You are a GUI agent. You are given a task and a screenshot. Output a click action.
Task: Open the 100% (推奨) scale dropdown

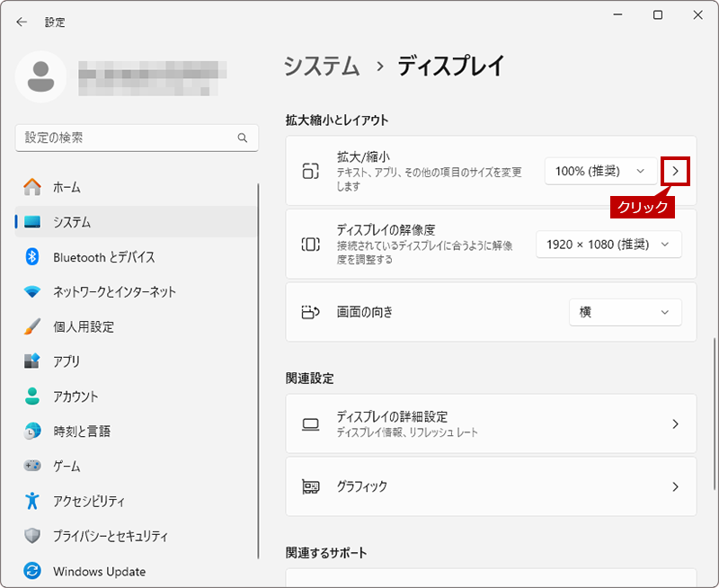[x=600, y=171]
